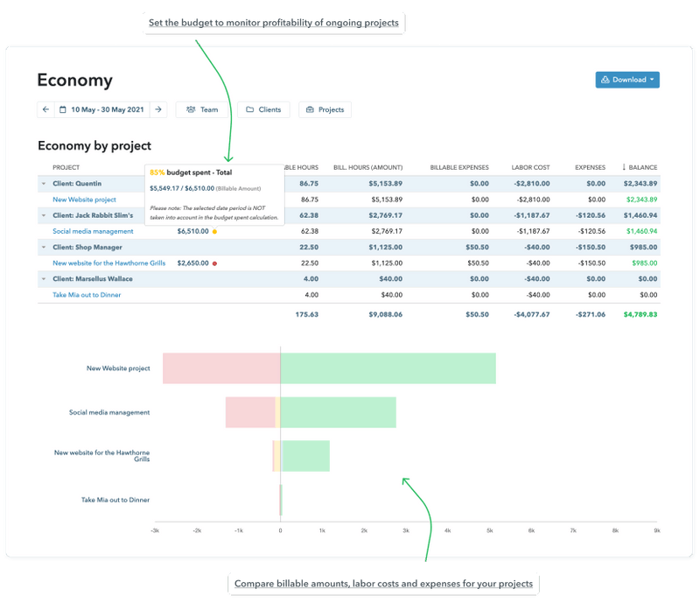This screenshot has height=603, width=700.
Task: Open the Clients filter
Action: click(264, 109)
